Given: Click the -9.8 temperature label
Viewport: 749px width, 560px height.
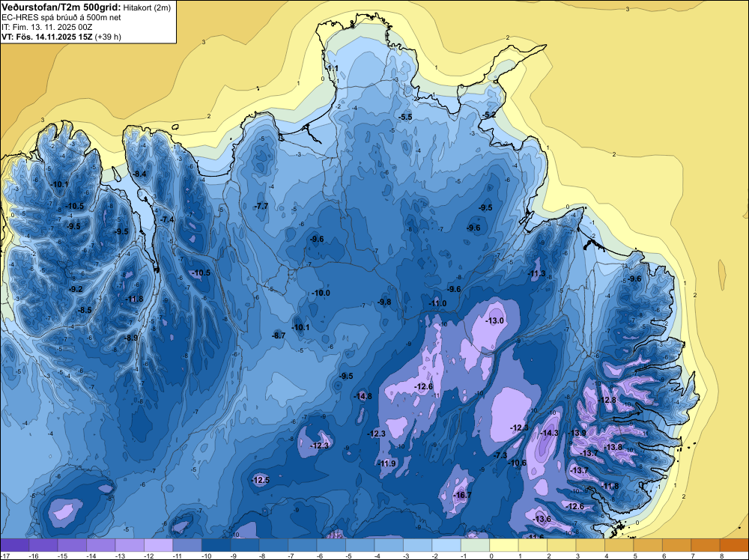Looking at the screenshot, I should (384, 302).
